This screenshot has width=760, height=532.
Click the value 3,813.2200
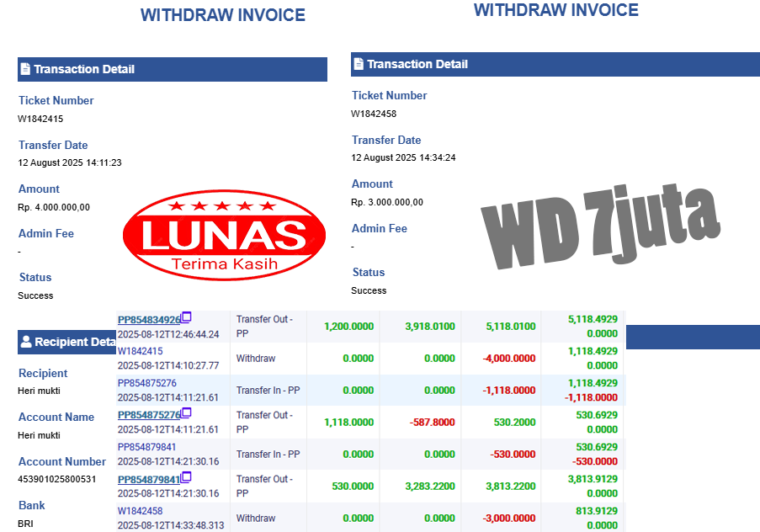point(511,487)
